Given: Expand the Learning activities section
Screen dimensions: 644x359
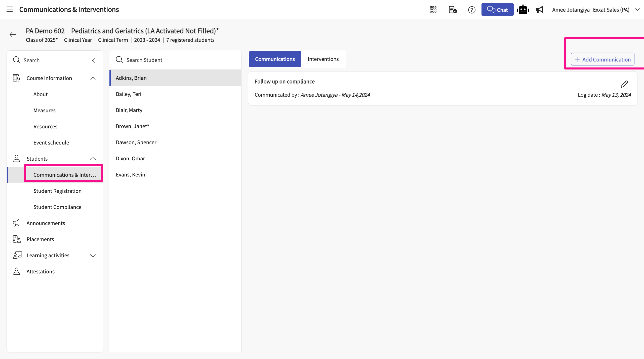Looking at the screenshot, I should click(x=93, y=256).
